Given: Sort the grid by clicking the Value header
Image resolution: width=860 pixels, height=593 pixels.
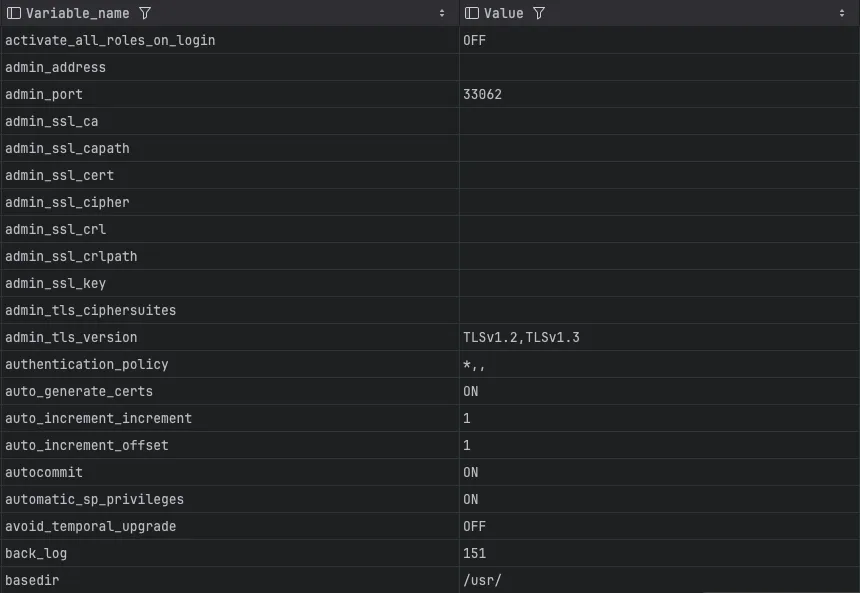Looking at the screenshot, I should click(505, 13).
